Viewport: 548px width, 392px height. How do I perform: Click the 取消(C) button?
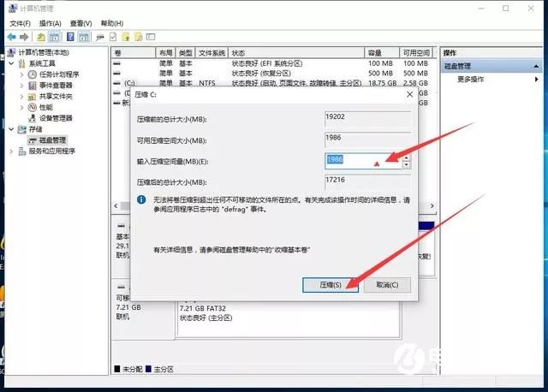[x=387, y=285]
